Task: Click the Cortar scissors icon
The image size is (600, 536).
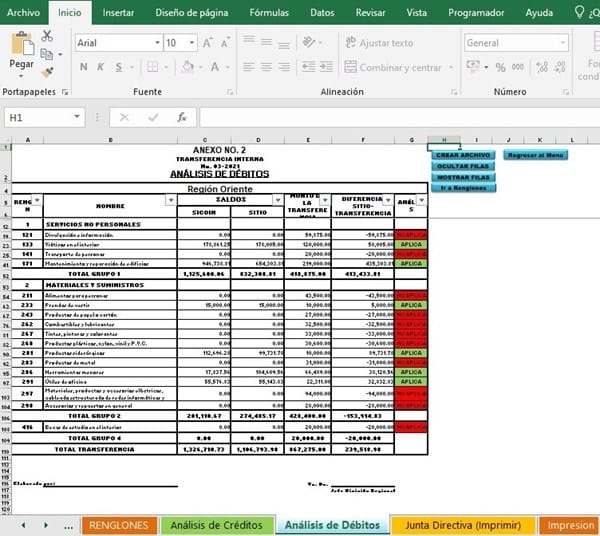Action: click(47, 36)
